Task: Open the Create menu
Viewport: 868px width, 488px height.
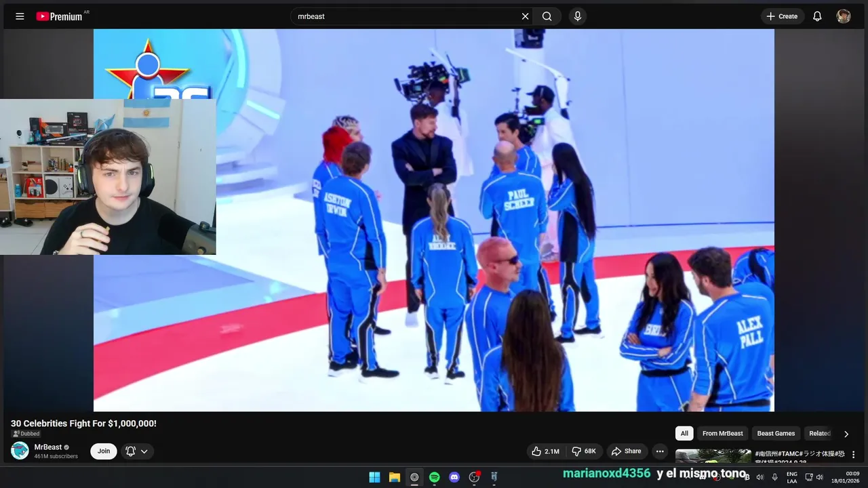Action: pyautogui.click(x=783, y=16)
